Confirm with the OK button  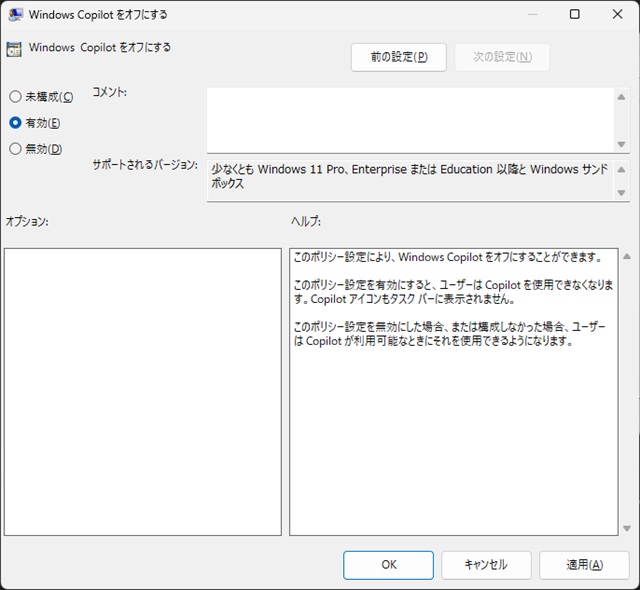(x=388, y=565)
